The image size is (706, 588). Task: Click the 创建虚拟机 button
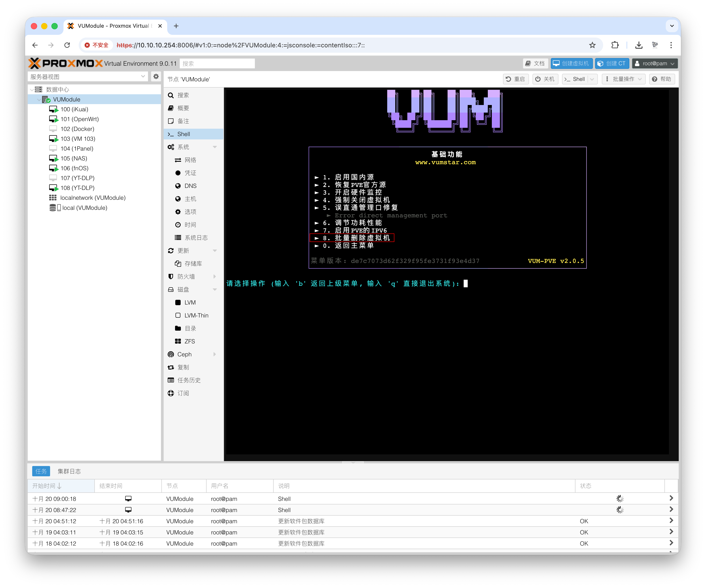(x=571, y=63)
